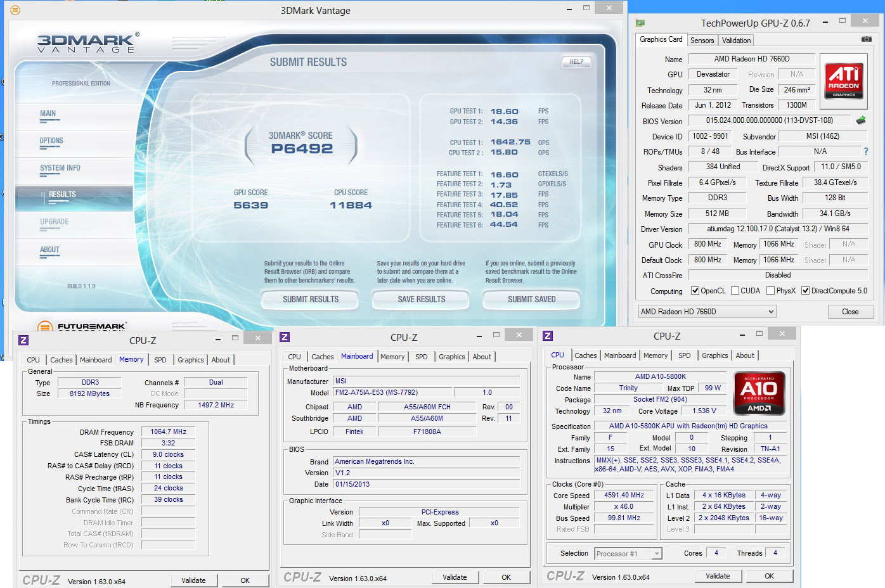Screen dimensions: 885x588
Task: Click the CAS# Latency value 9.0 clocks
Action: (168, 454)
